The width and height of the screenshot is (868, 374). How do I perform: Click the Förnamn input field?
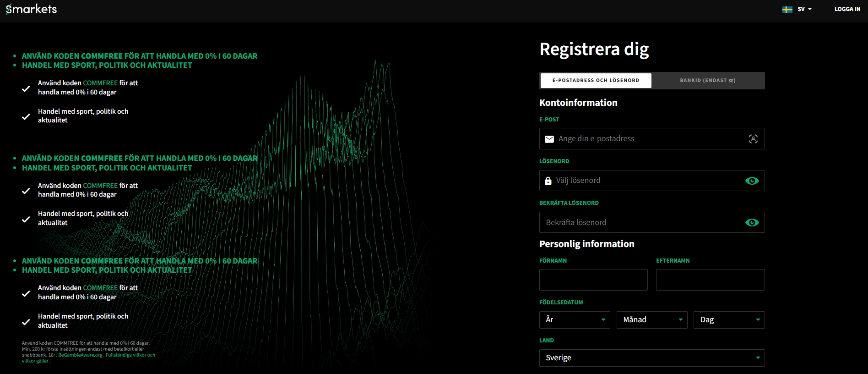[593, 280]
